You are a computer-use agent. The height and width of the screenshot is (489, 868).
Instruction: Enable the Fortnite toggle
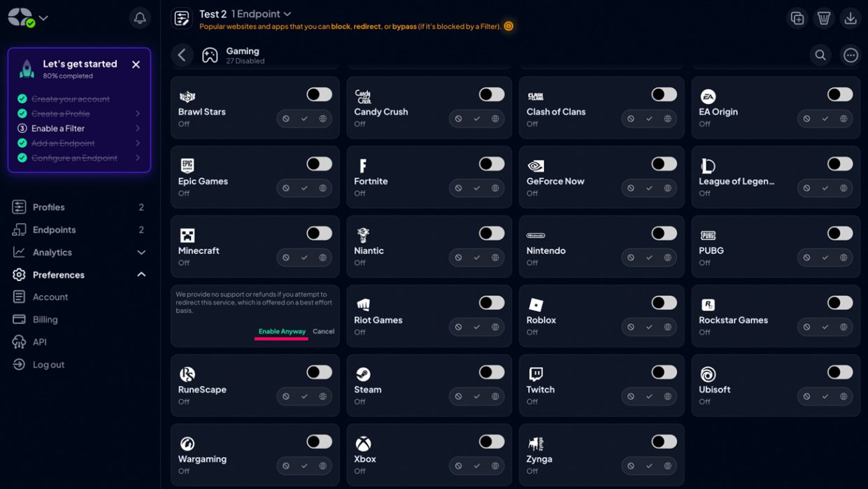pos(491,164)
